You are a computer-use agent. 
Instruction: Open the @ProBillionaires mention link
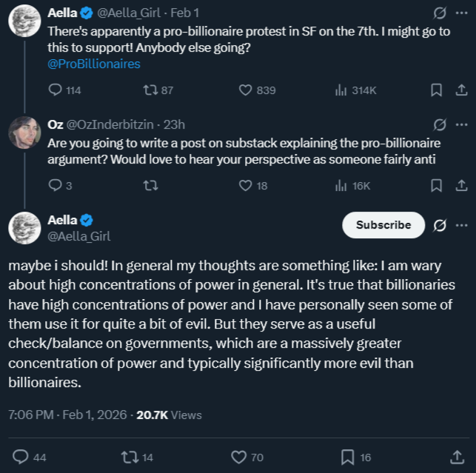(93, 64)
